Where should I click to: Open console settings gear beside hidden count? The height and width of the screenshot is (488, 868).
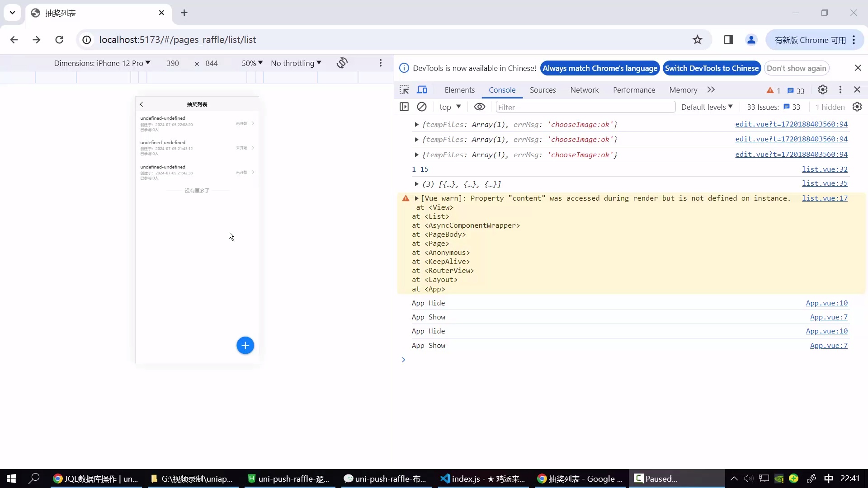(857, 107)
